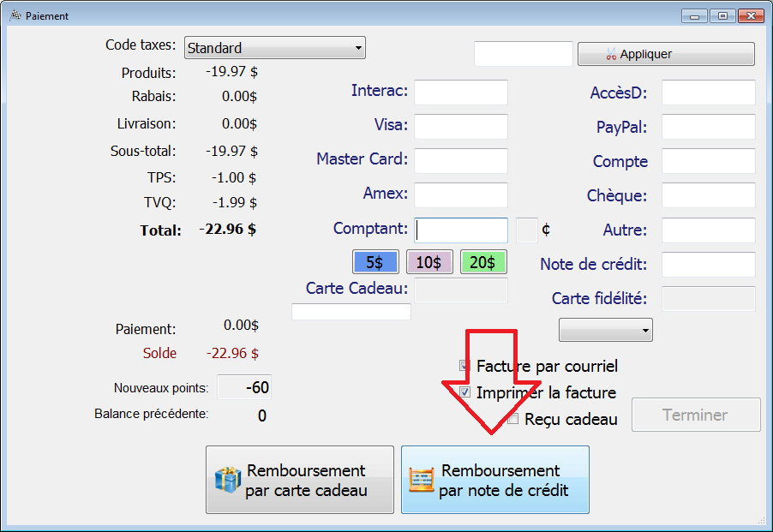Expand the dropdown under Carte fidélité
The image size is (773, 532).
click(605, 330)
